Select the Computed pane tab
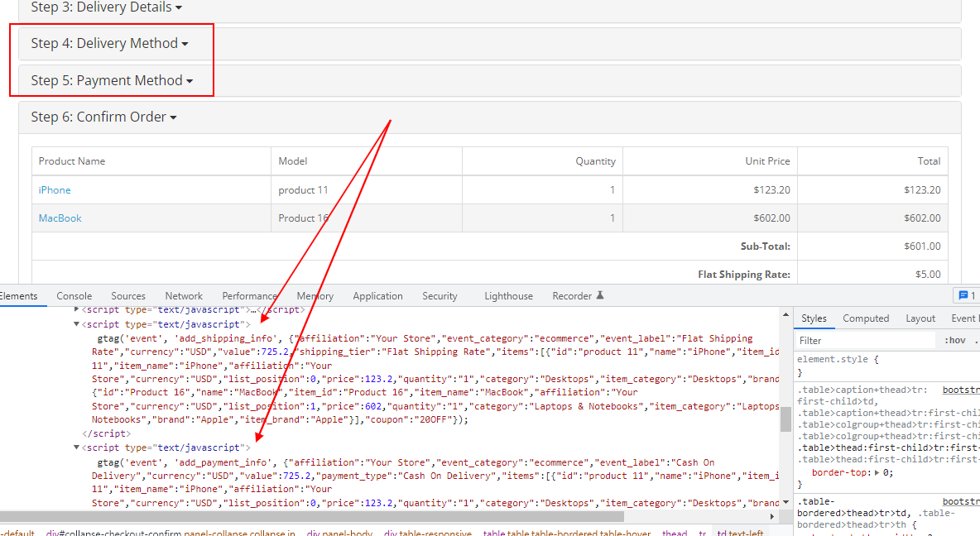The width and height of the screenshot is (980, 536). click(866, 318)
